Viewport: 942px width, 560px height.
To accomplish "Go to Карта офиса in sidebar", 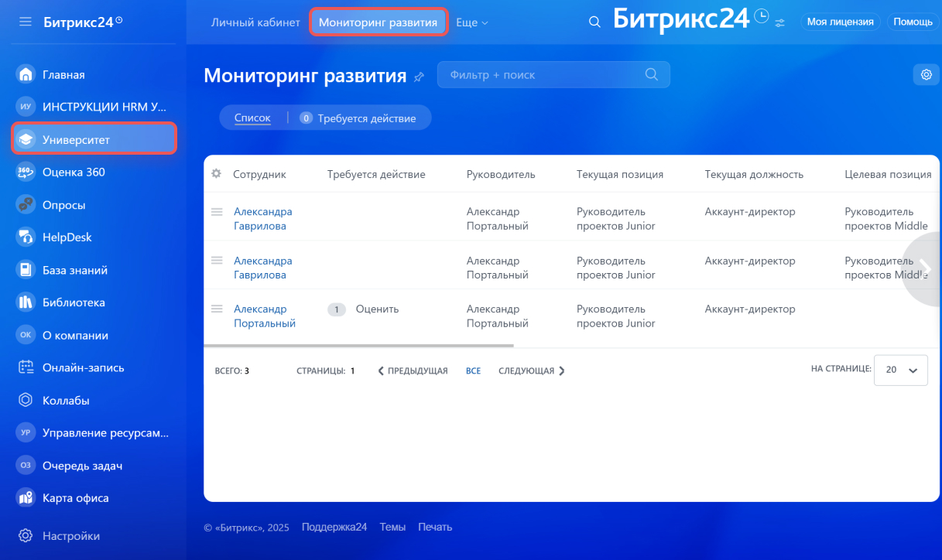I will click(75, 498).
